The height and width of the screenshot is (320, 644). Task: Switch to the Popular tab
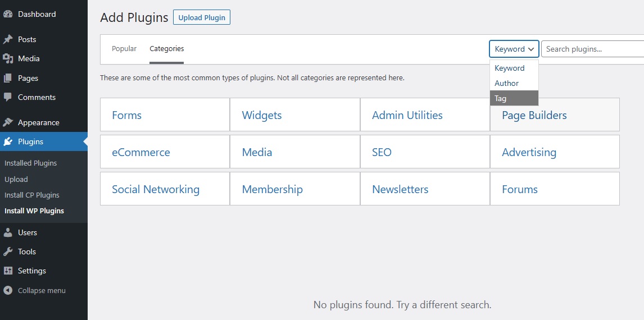tap(124, 49)
